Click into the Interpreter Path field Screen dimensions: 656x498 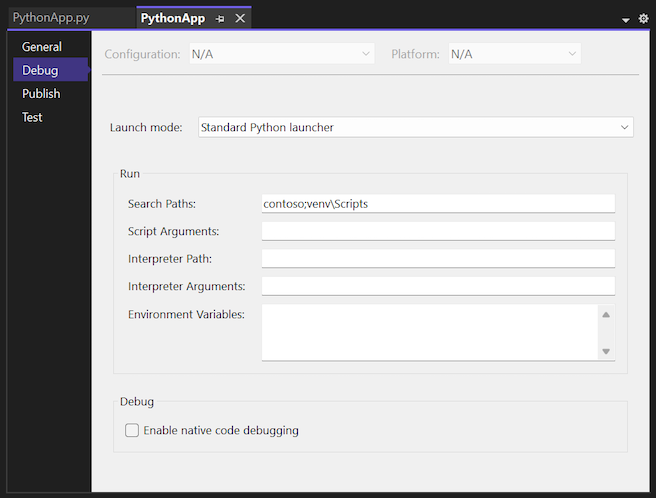(x=438, y=259)
